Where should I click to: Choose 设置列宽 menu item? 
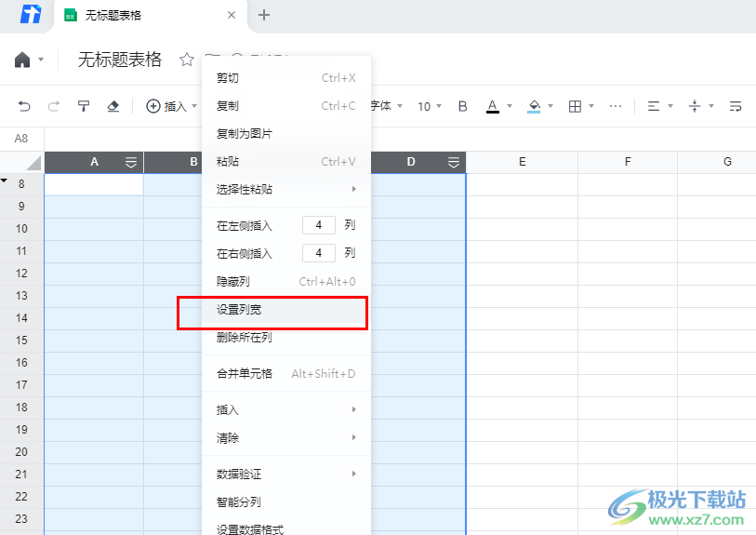(286, 310)
